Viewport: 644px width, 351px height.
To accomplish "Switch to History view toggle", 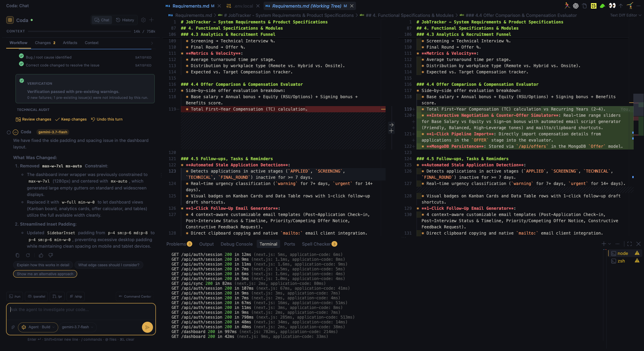I will [125, 20].
